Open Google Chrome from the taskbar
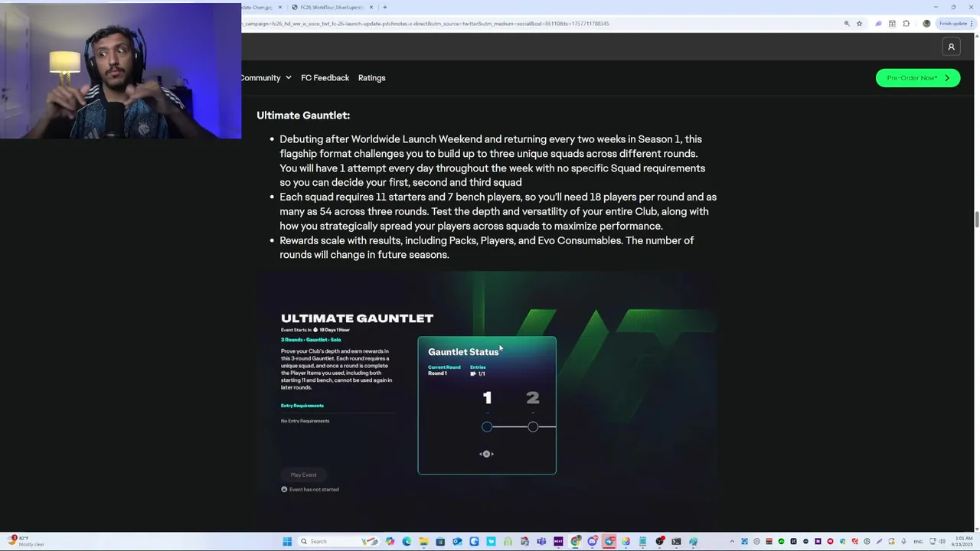The height and width of the screenshot is (551, 980). click(x=575, y=542)
